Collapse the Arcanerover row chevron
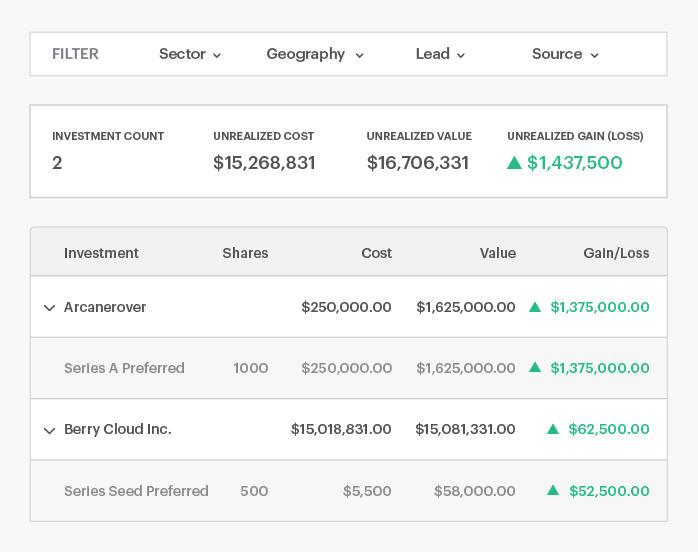Screen dimensions: 698x552 (x=49, y=308)
